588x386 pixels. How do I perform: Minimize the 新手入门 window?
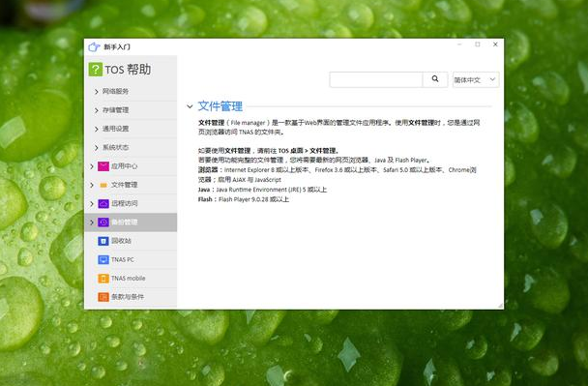459,45
